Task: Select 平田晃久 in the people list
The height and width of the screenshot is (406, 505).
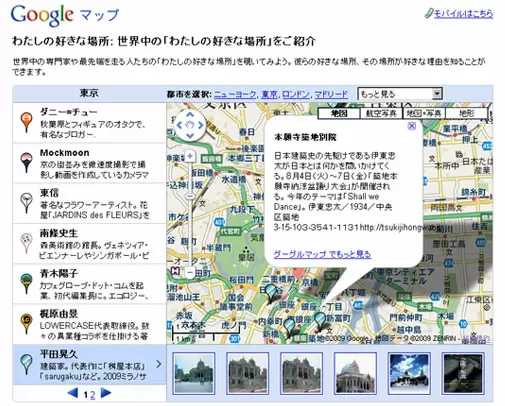Action: [89, 365]
